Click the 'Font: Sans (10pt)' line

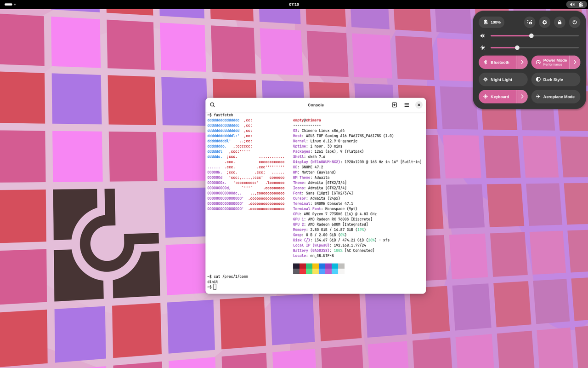pos(323,193)
